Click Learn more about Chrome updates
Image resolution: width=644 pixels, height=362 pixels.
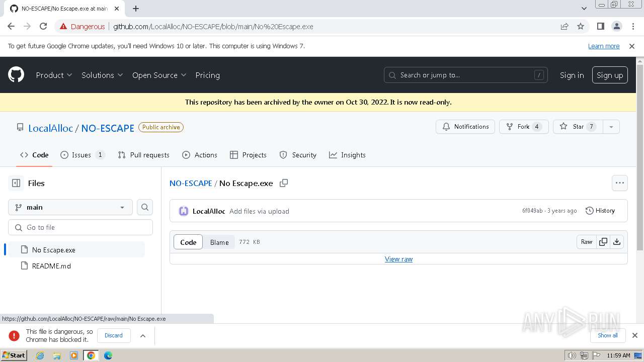coord(604,46)
